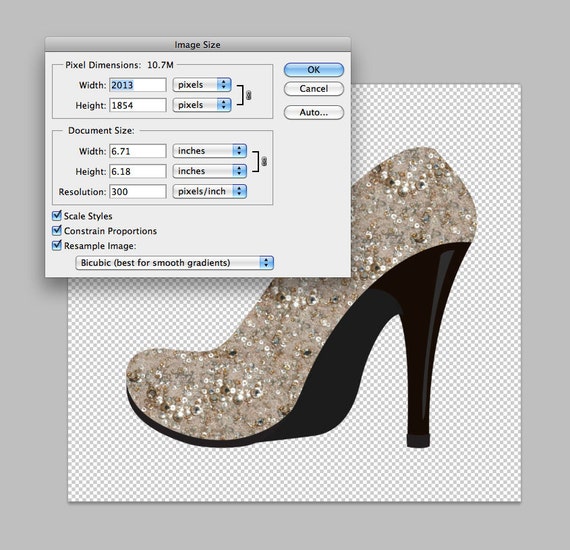Open the document Width inches dropdown
570x550 pixels.
[210, 151]
